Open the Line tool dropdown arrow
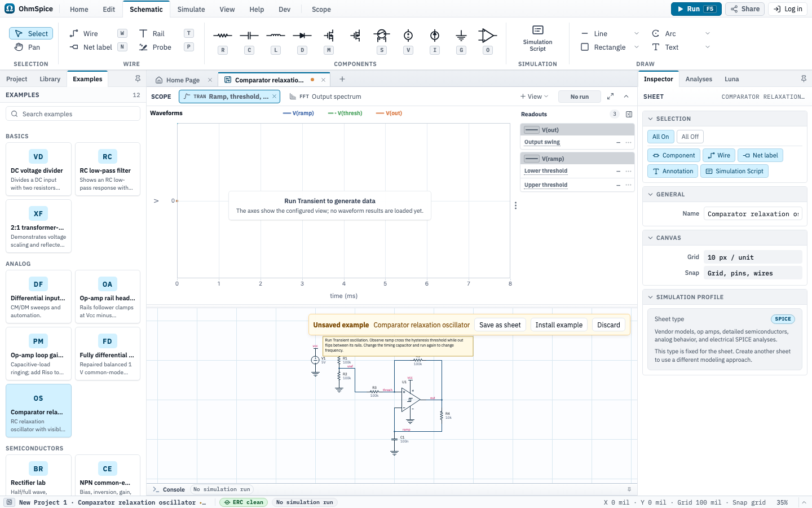This screenshot has width=812, height=508. click(x=637, y=33)
